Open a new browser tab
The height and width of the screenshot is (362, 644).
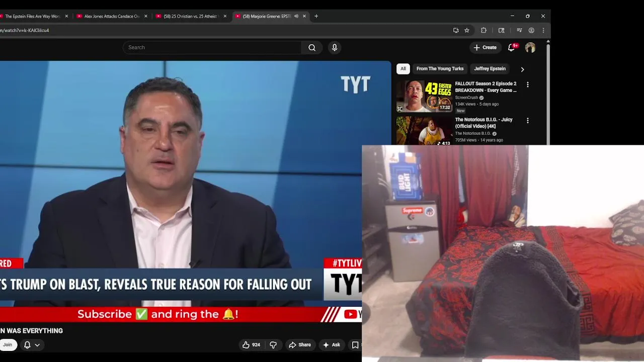click(x=316, y=16)
